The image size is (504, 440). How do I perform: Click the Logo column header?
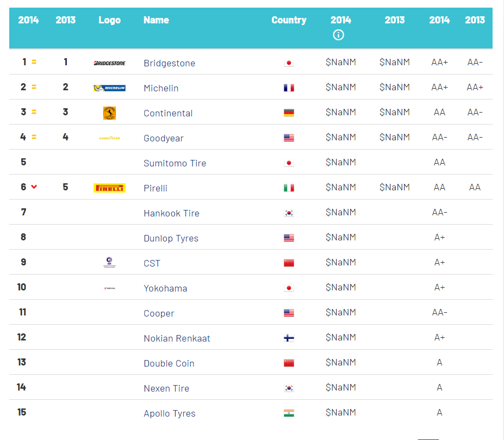(x=110, y=20)
